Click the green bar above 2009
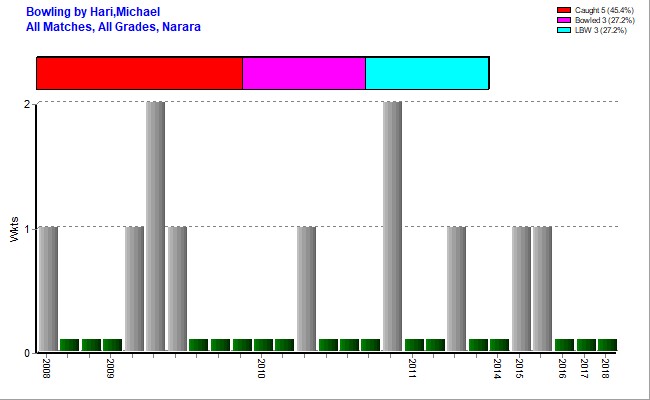This screenshot has width=650, height=400. [x=112, y=345]
